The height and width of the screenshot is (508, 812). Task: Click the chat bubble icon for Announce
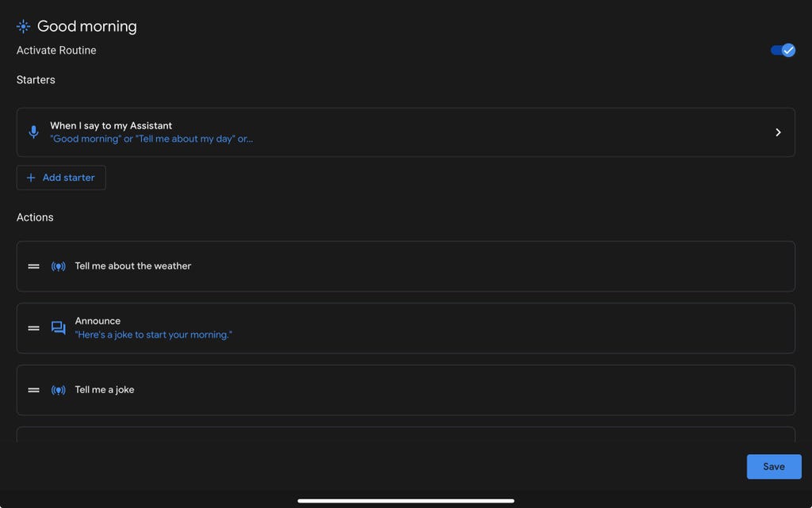click(58, 328)
